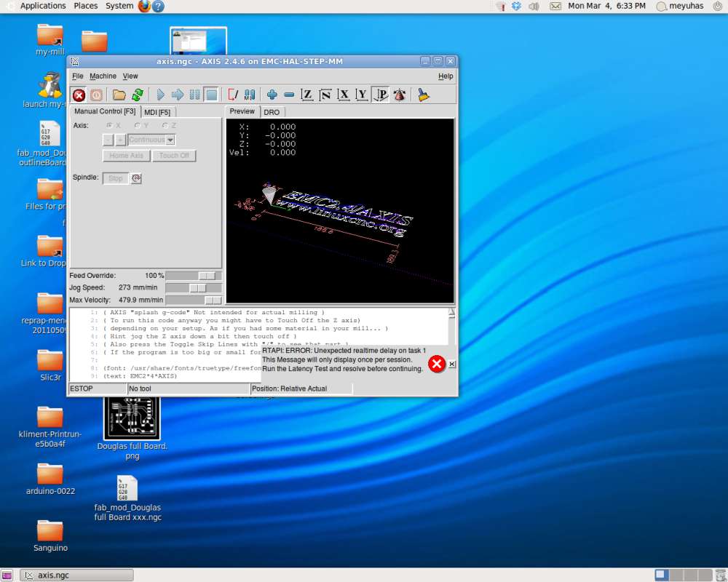This screenshot has height=582, width=728.
Task: Switch to rotated top view icon
Action: click(x=325, y=95)
